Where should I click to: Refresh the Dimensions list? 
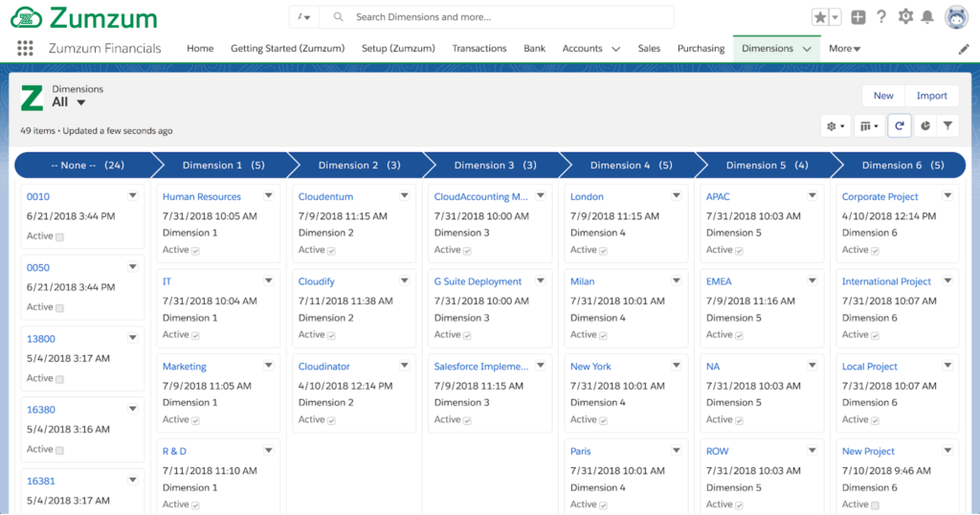pyautogui.click(x=900, y=126)
